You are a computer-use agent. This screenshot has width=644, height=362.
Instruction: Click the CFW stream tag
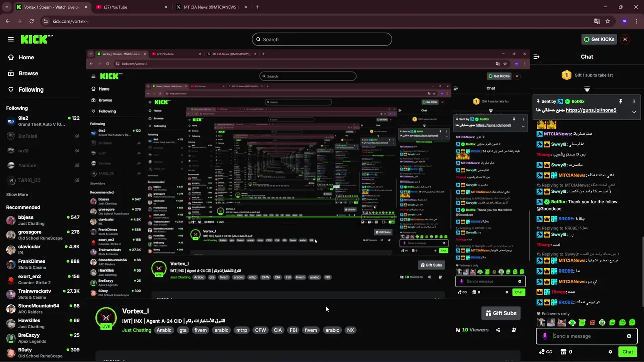pyautogui.click(x=260, y=330)
